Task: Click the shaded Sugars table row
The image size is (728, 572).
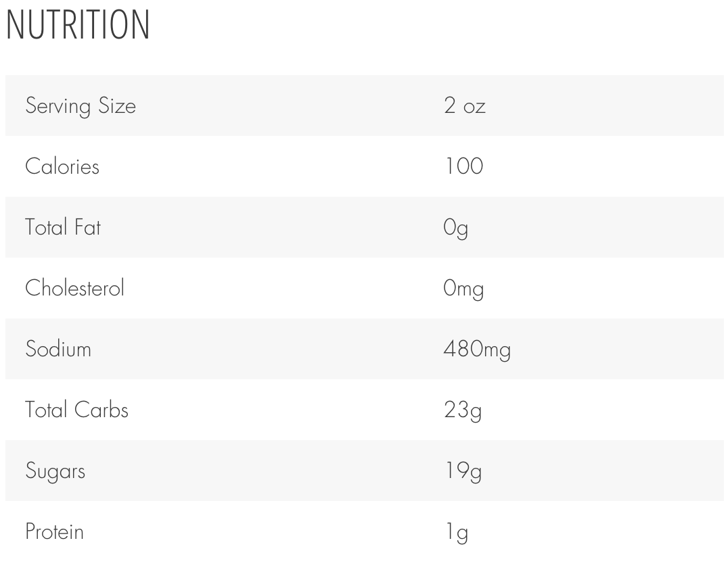Action: click(365, 471)
